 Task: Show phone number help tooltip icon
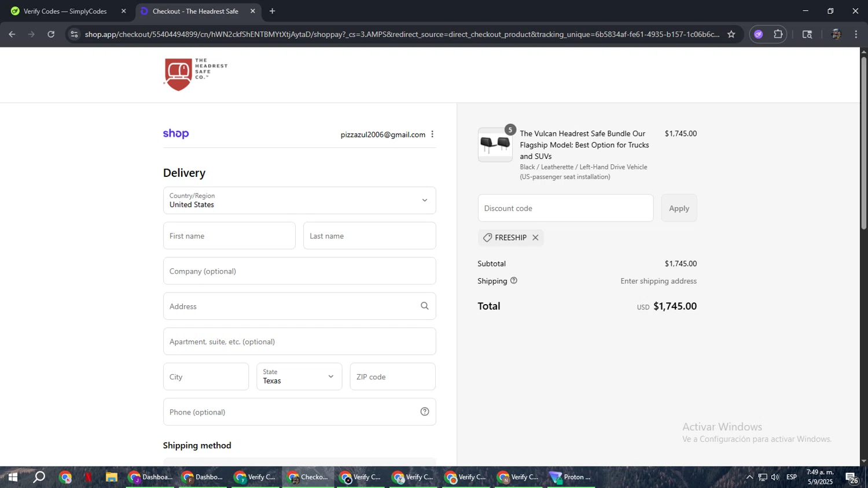pyautogui.click(x=425, y=412)
